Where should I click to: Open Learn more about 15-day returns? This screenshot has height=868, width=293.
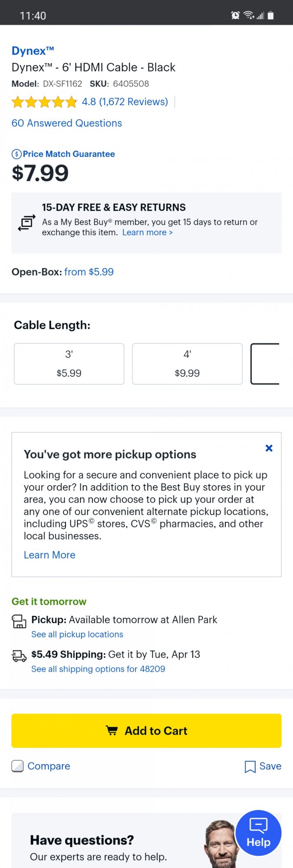click(148, 233)
